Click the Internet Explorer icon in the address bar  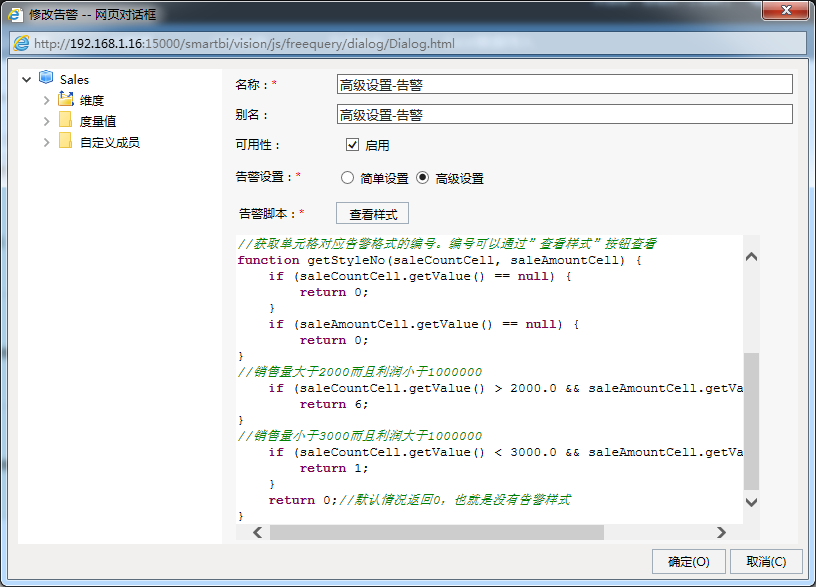(x=21, y=43)
